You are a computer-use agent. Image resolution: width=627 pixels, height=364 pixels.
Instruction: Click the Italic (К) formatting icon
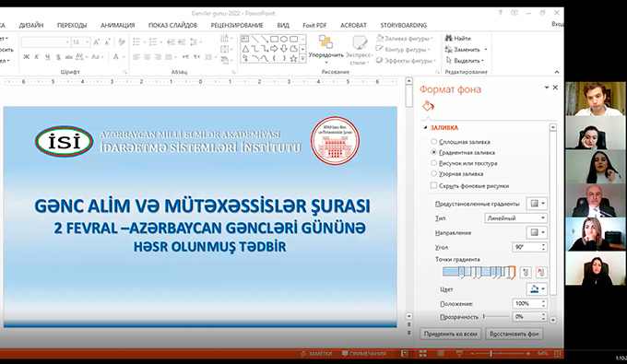click(37, 57)
